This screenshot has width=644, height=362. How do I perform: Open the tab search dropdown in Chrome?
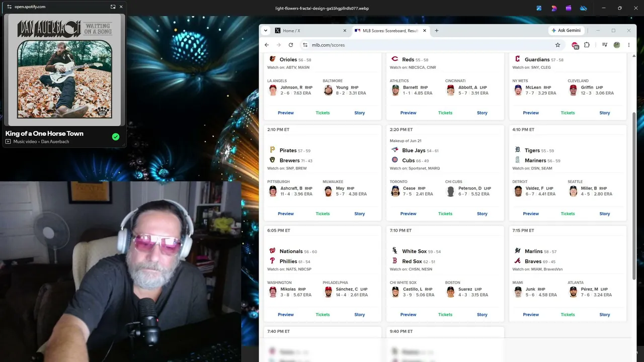coord(266,31)
